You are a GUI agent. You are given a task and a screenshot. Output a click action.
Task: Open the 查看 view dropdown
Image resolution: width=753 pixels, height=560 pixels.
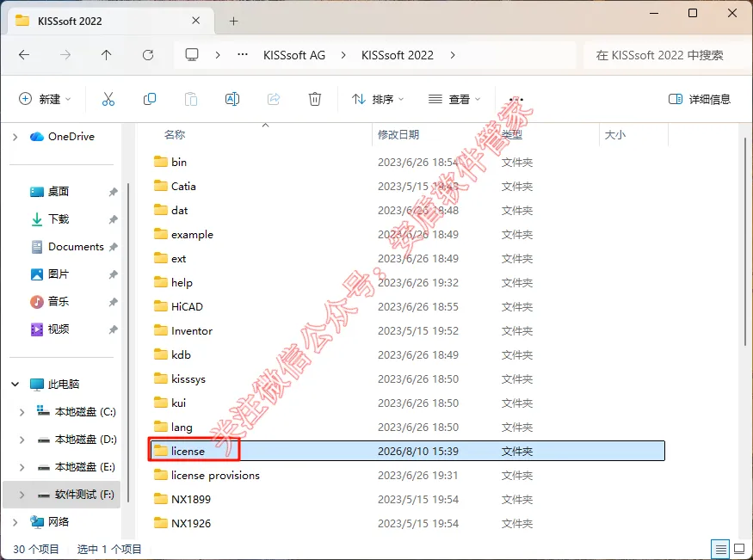tap(454, 99)
